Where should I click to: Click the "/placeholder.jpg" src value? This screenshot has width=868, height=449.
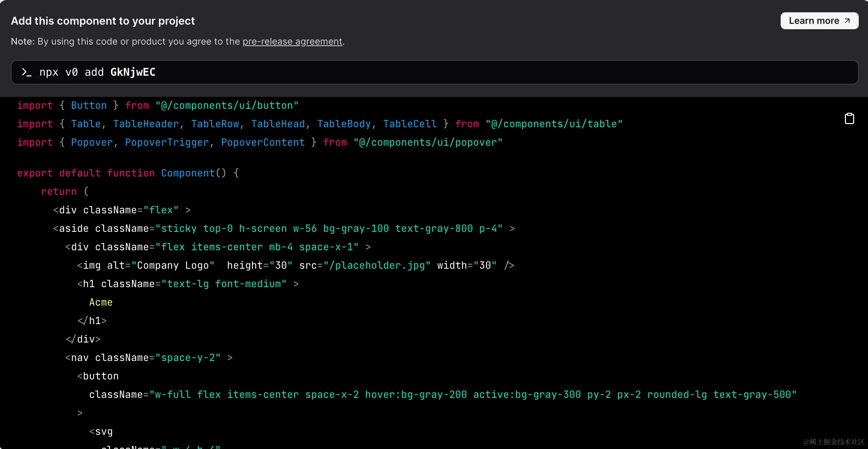377,265
